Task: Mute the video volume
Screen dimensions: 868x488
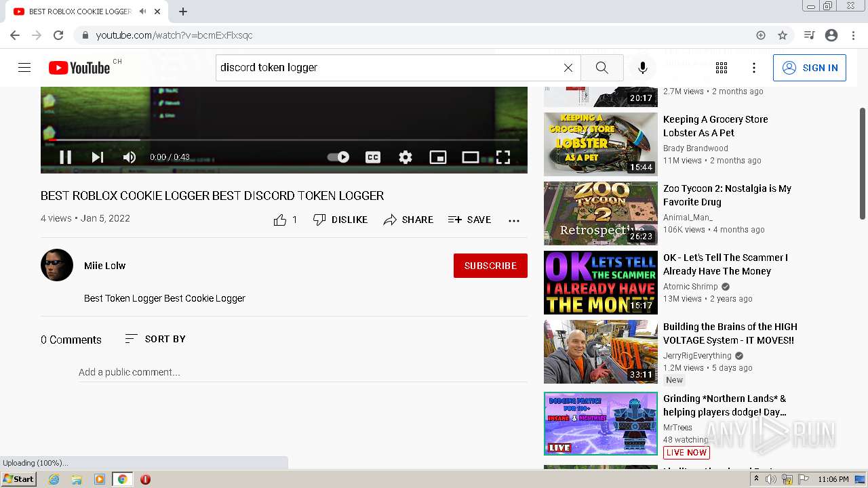Action: pyautogui.click(x=130, y=157)
